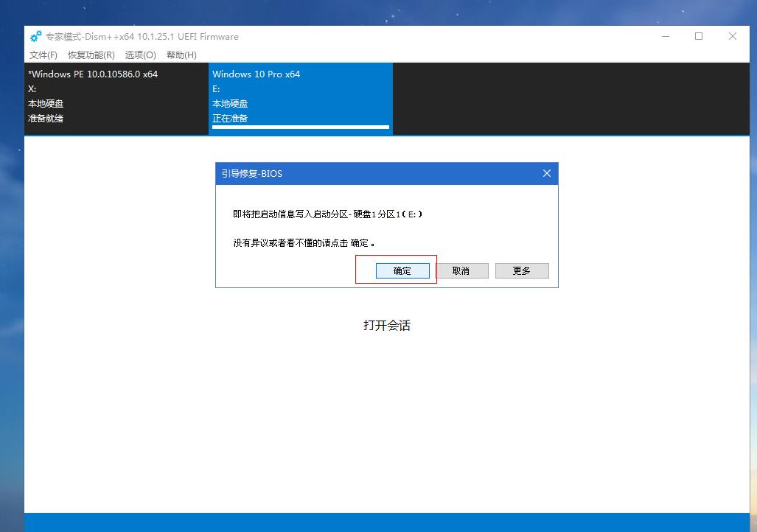The height and width of the screenshot is (532, 757).
Task: Confirm boot repair with the 确定 button
Action: (x=402, y=270)
